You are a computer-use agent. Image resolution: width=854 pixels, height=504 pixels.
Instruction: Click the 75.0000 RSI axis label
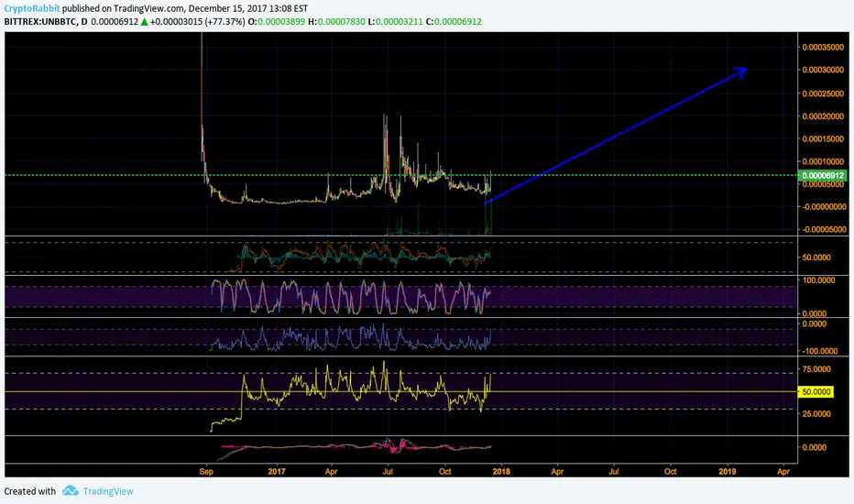pyautogui.click(x=816, y=369)
